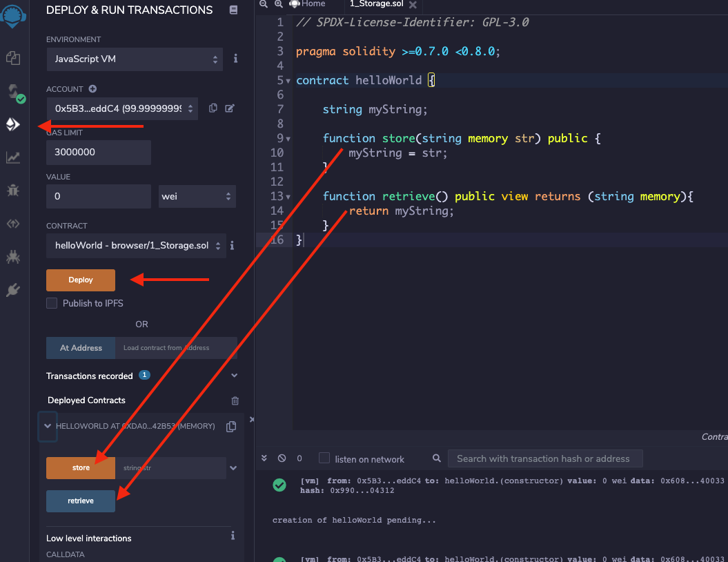Expand the Transactions recorded section
Image resolution: width=728 pixels, height=562 pixels.
(x=234, y=376)
